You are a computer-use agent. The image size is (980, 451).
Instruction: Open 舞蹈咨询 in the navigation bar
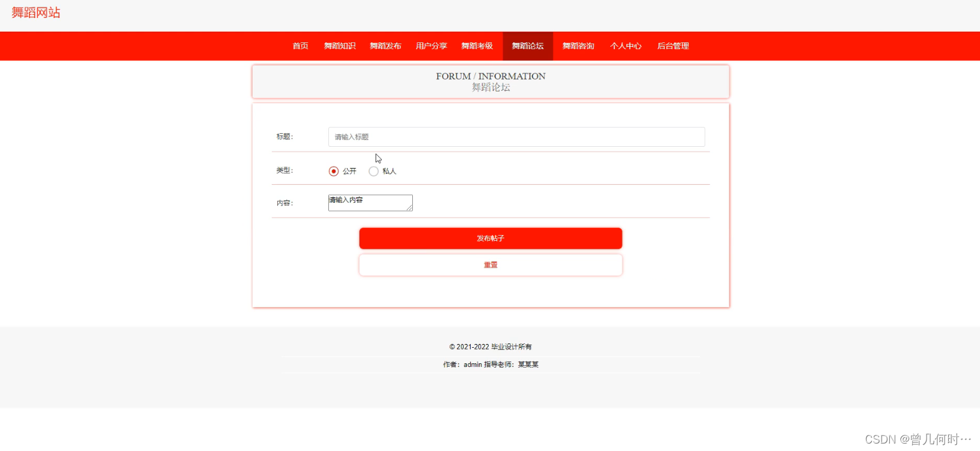578,46
